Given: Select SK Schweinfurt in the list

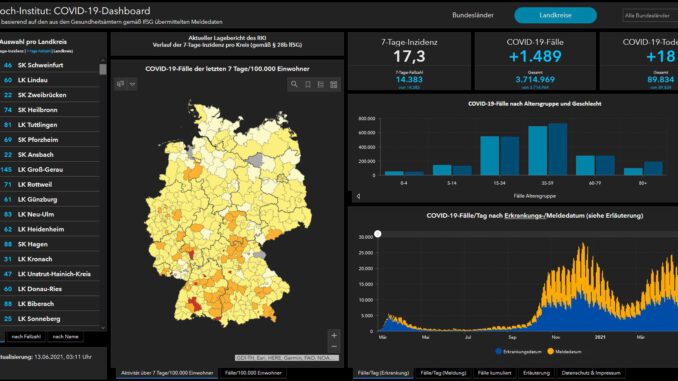Looking at the screenshot, I should 50,65.
